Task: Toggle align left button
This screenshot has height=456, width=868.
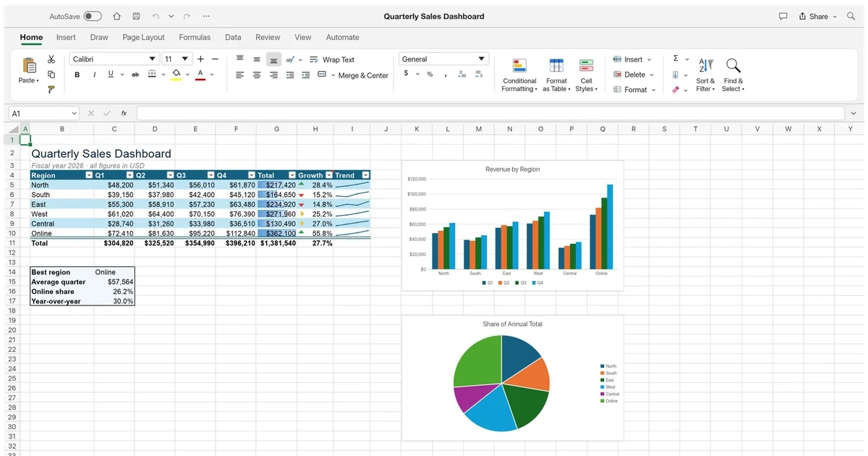Action: (240, 75)
